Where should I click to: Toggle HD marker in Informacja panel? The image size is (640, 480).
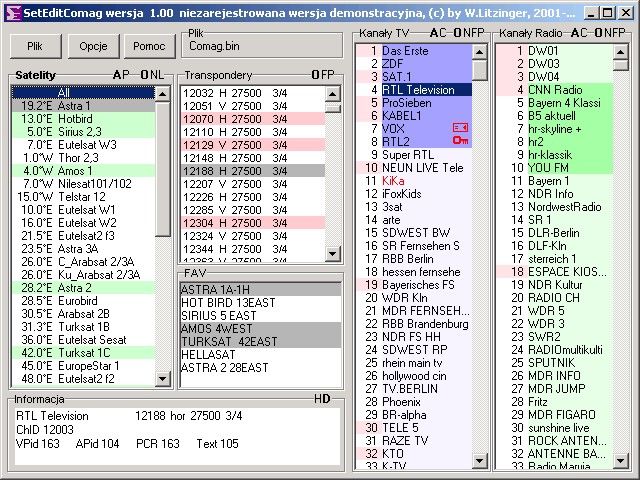click(322, 399)
